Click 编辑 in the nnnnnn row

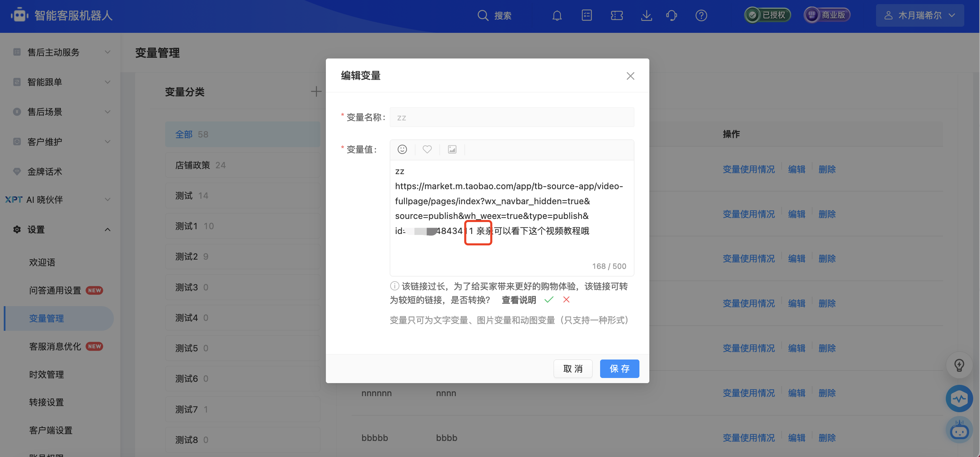797,393
